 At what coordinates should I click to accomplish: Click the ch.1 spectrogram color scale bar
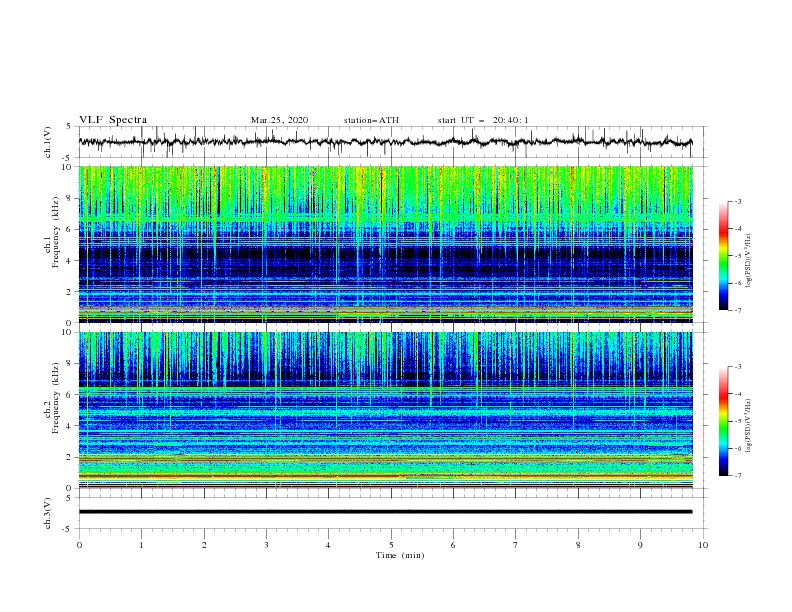click(723, 256)
